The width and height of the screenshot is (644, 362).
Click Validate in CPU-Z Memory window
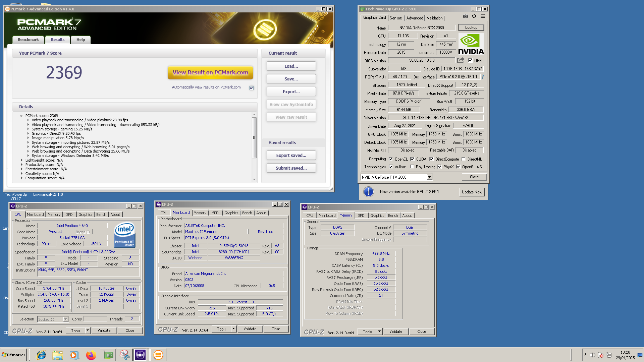(396, 331)
